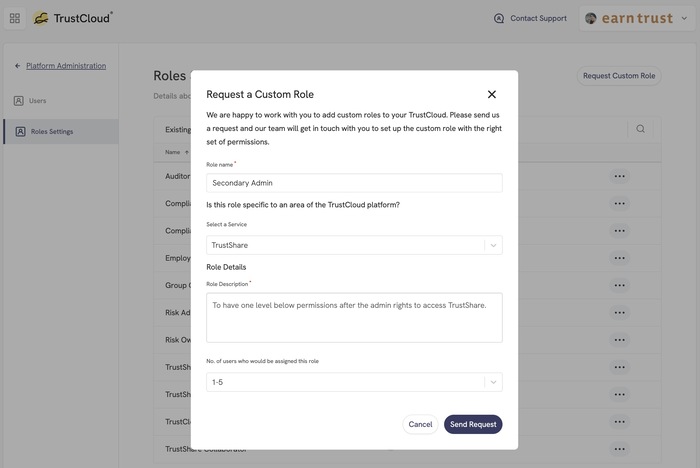
Task: Open more options menu in the TrustCl row
Action: click(619, 422)
